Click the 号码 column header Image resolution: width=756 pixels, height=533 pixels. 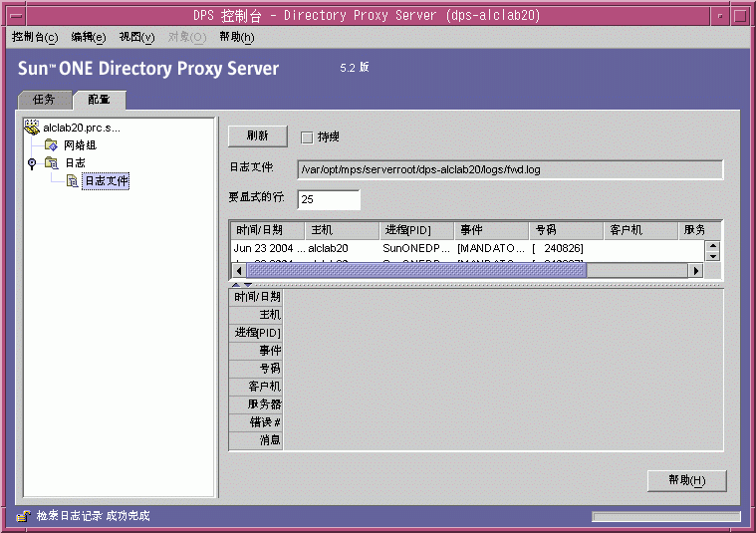point(567,230)
